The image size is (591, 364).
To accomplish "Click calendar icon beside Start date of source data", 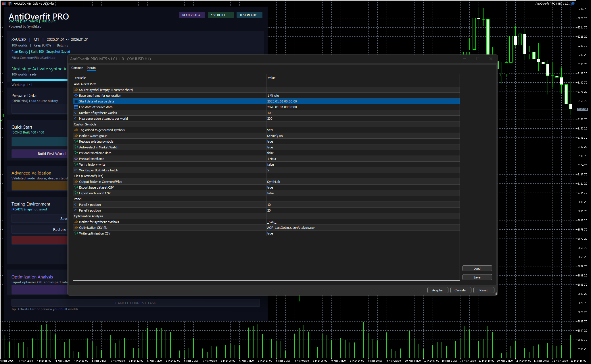I will (x=76, y=101).
